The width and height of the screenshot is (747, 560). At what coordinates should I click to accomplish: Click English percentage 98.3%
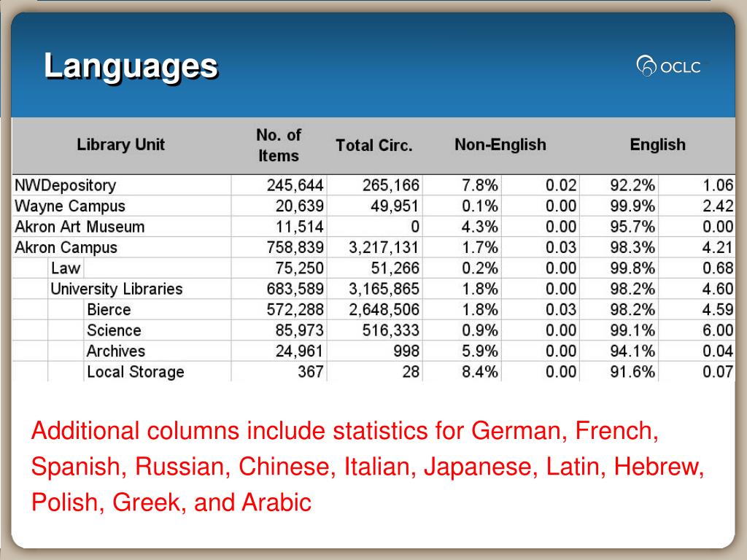(x=632, y=247)
